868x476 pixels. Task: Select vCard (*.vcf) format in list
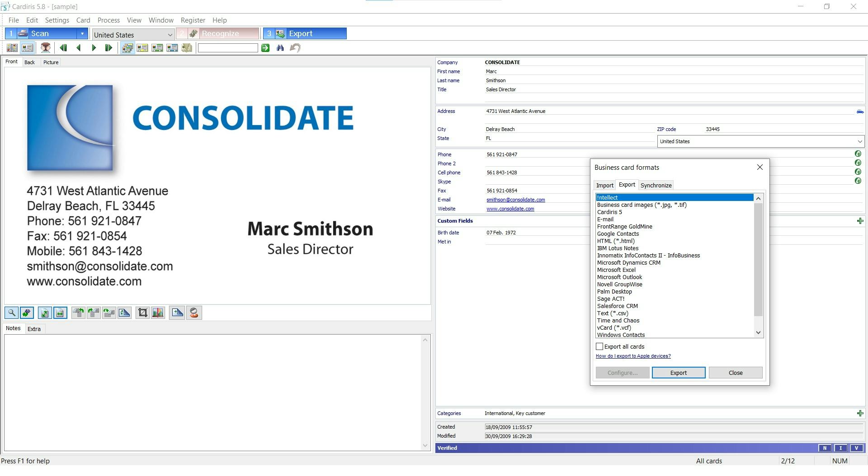614,328
